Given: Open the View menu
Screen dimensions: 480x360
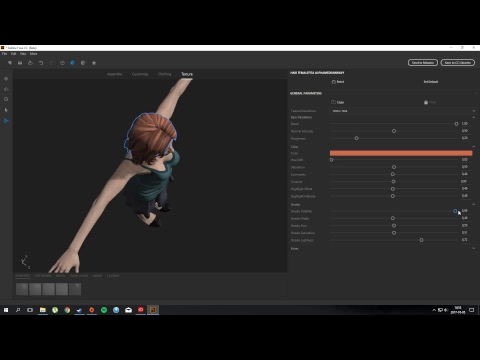Looking at the screenshot, I should pyautogui.click(x=23, y=54).
